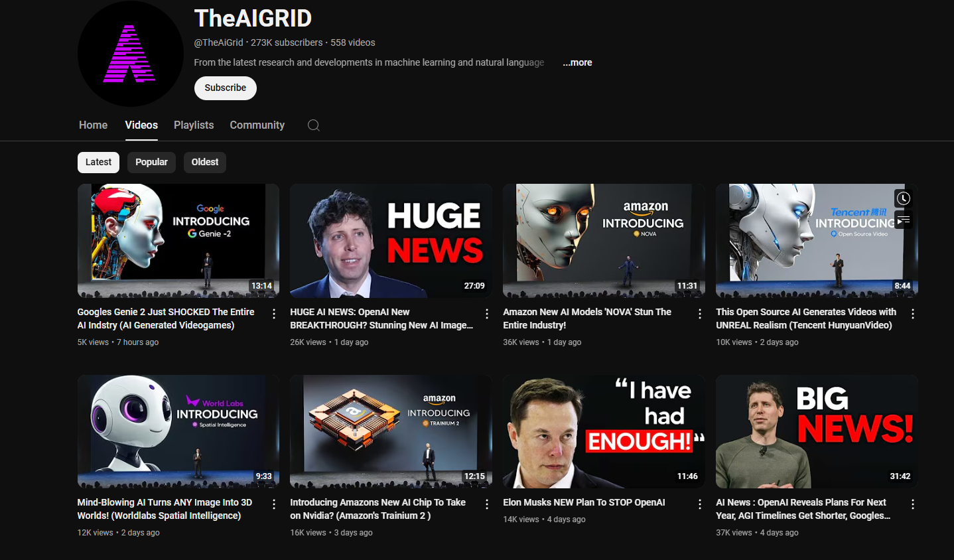Open options menu for Worldlabs Spatial Intelligence video
Screen dimensions: 954x560
pyautogui.click(x=274, y=504)
